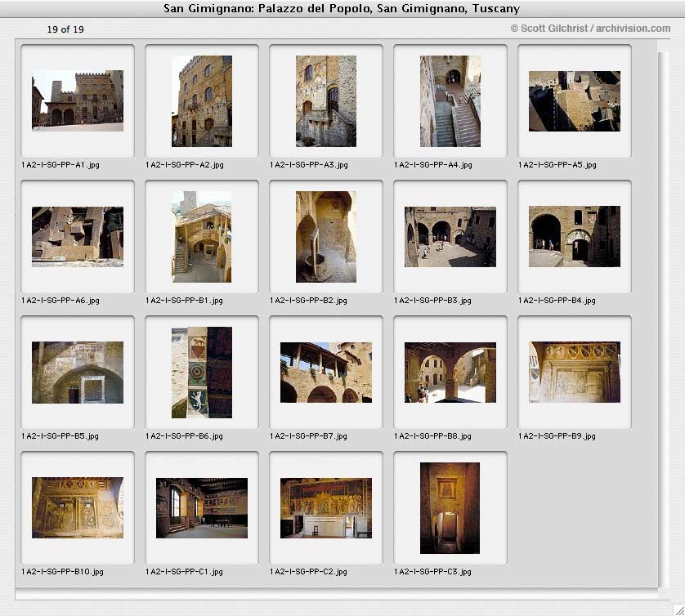The width and height of the screenshot is (685, 616).
Task: Select the 1A2-I-SG-PP-C2 Maestà fresco thumbnail
Action: 326,508
